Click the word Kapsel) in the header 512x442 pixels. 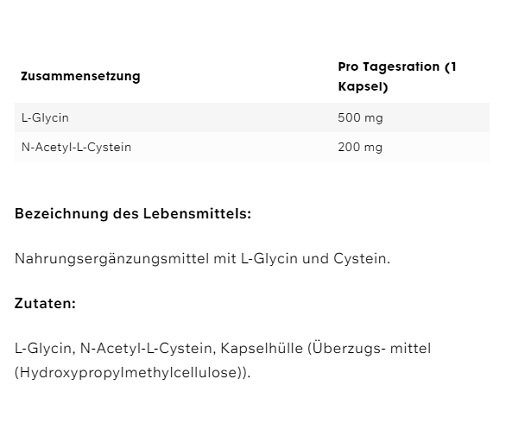point(363,87)
